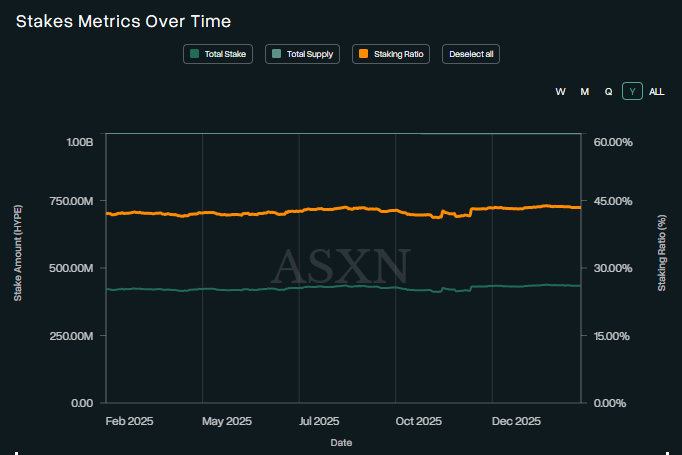Toggle the Total Supply legend series
This screenshot has width=682, height=455.
tap(304, 54)
